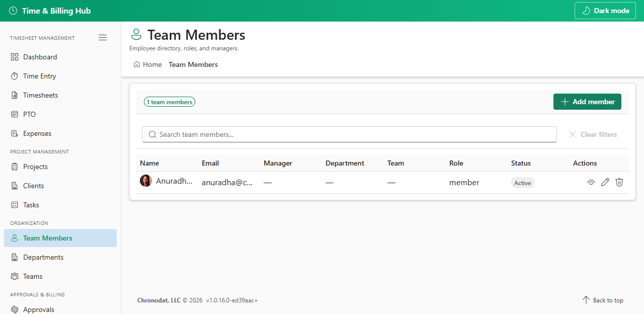This screenshot has height=314, width=644.
Task: Click the Time Entry stopwatch icon
Action: [15, 76]
